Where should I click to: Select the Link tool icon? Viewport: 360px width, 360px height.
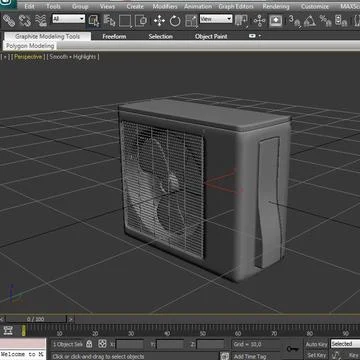click(x=8, y=21)
